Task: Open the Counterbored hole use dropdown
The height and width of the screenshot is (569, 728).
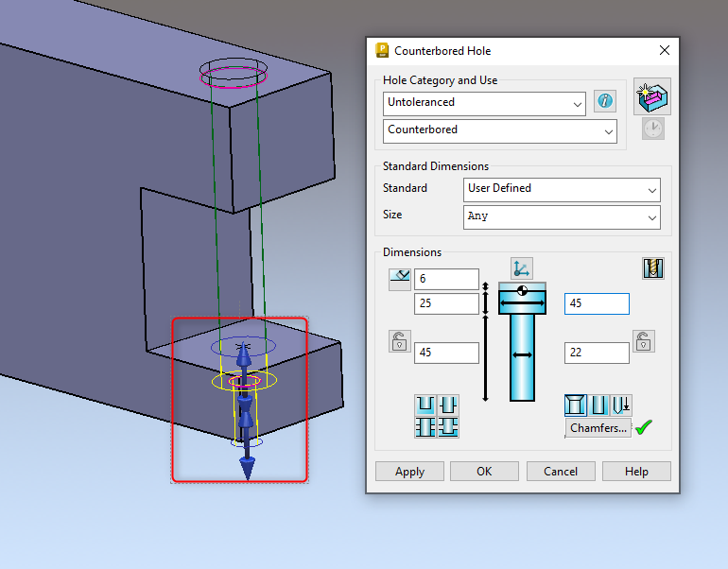Action: point(500,131)
